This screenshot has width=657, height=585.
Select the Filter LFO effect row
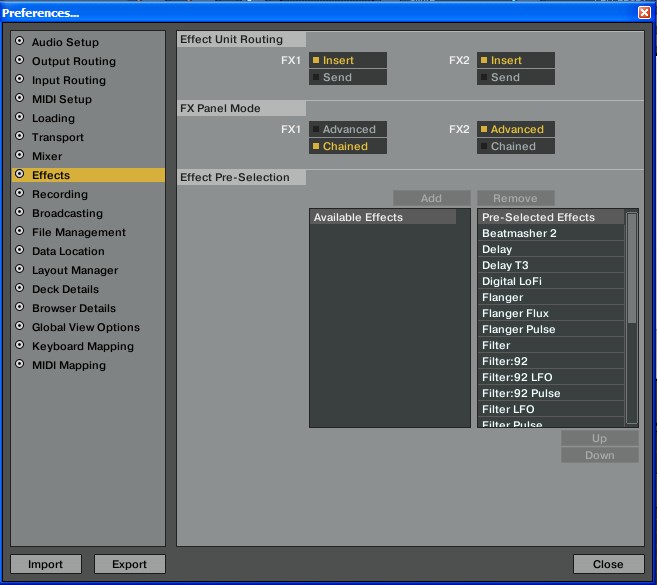[551, 409]
